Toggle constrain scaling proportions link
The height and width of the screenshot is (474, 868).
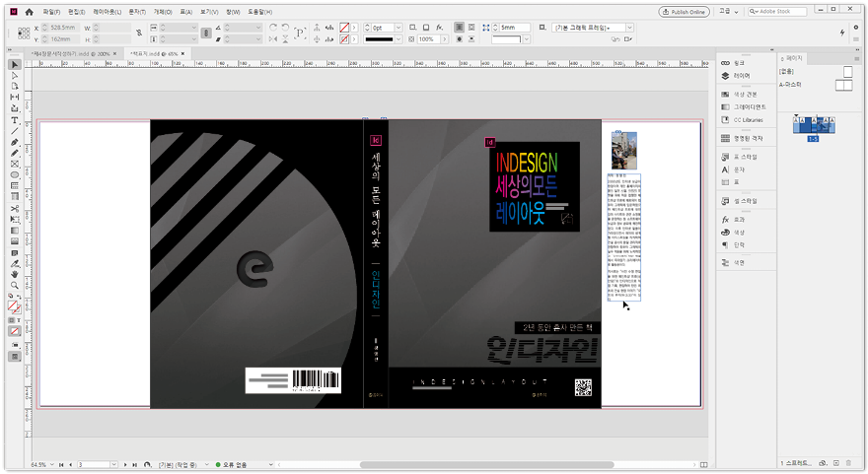click(206, 34)
